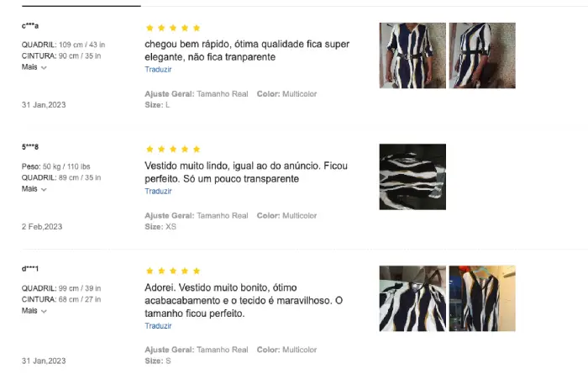
Task: Click Traduzir under the "Adorei" review
Action: tap(158, 325)
